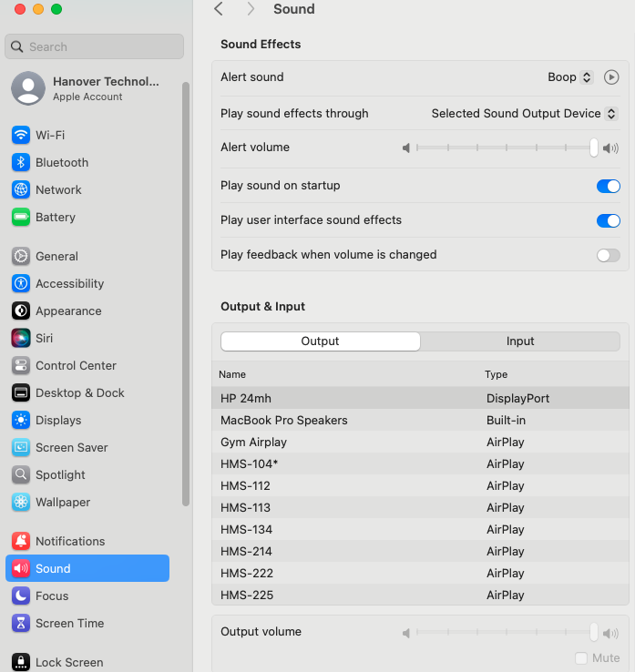Click the low volume icon beside Alert volume
Viewport: 635px width, 672px height.
[405, 148]
